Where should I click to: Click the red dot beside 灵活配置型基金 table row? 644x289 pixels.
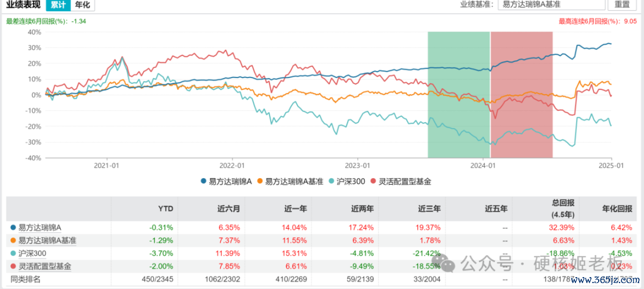pos(13,266)
